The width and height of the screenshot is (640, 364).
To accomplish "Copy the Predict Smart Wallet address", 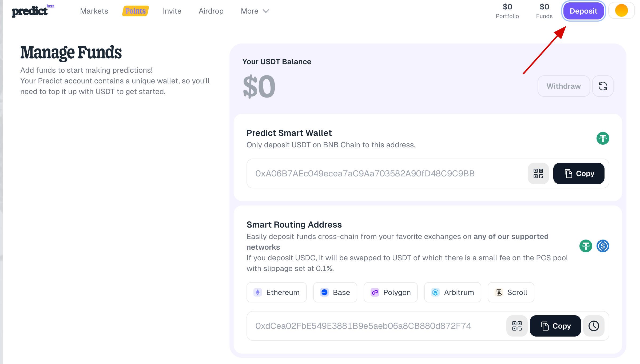I will 579,173.
